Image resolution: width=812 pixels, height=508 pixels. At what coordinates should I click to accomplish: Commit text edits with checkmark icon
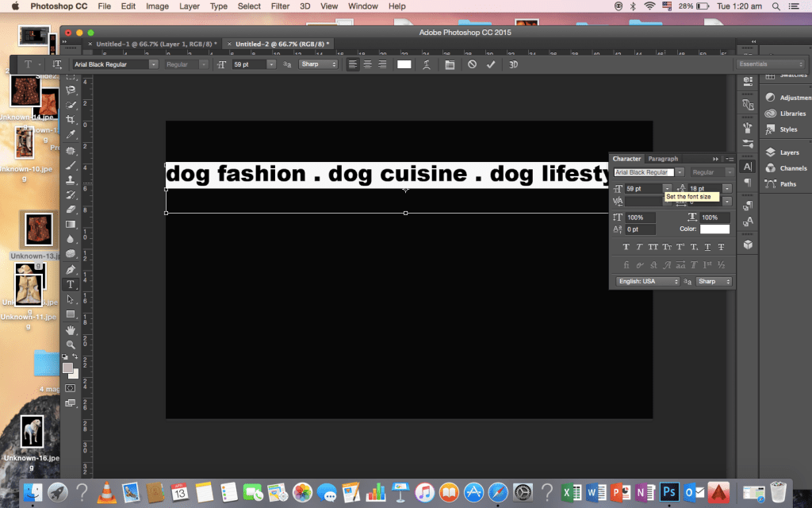coord(491,64)
